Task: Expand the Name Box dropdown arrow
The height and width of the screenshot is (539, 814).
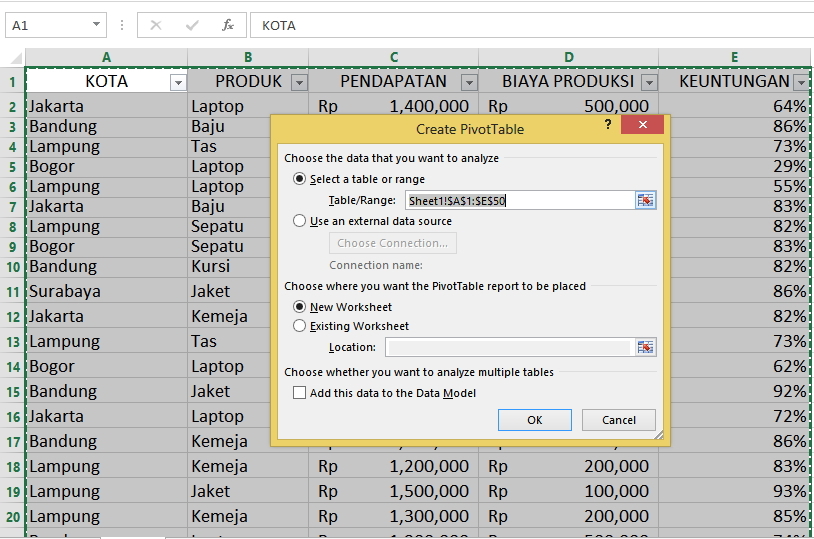Action: point(96,25)
